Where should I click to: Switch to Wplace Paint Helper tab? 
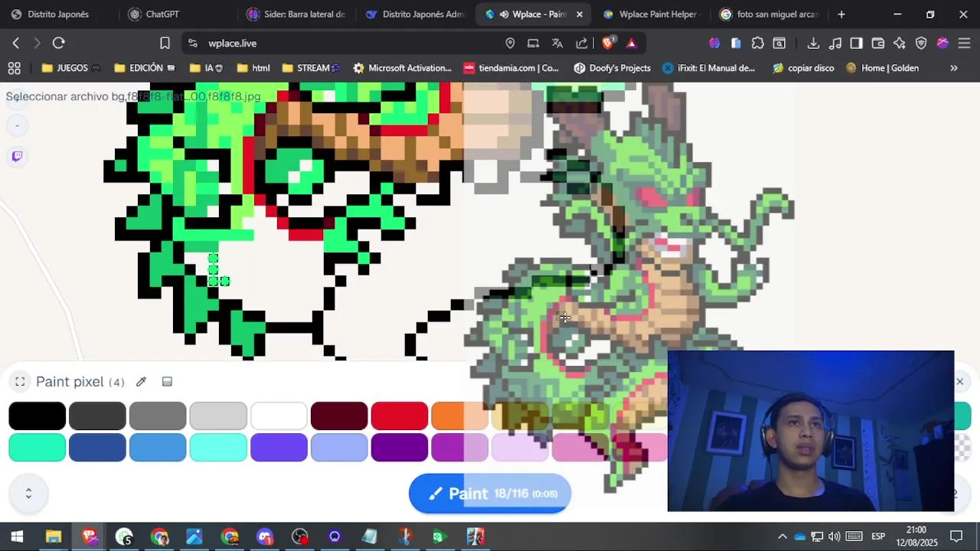pyautogui.click(x=651, y=15)
